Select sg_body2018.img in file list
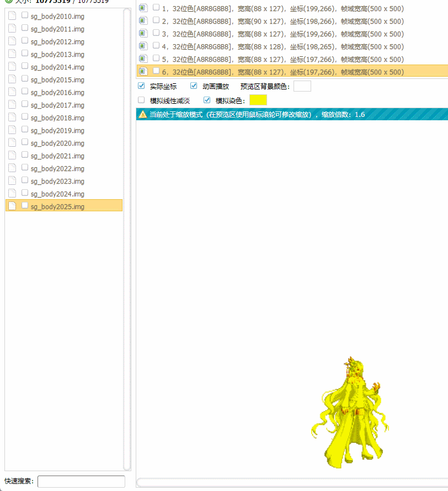Viewport: 448px width, 491px height. pyautogui.click(x=57, y=118)
